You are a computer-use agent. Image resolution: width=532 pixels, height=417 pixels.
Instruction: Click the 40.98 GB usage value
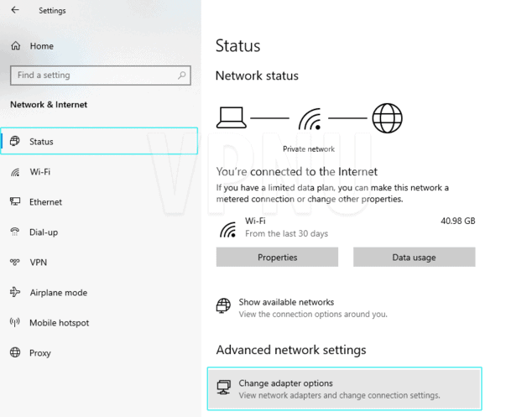click(x=457, y=221)
